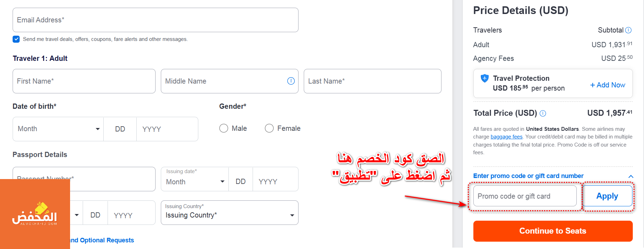Focus the Email Address field

tap(156, 20)
